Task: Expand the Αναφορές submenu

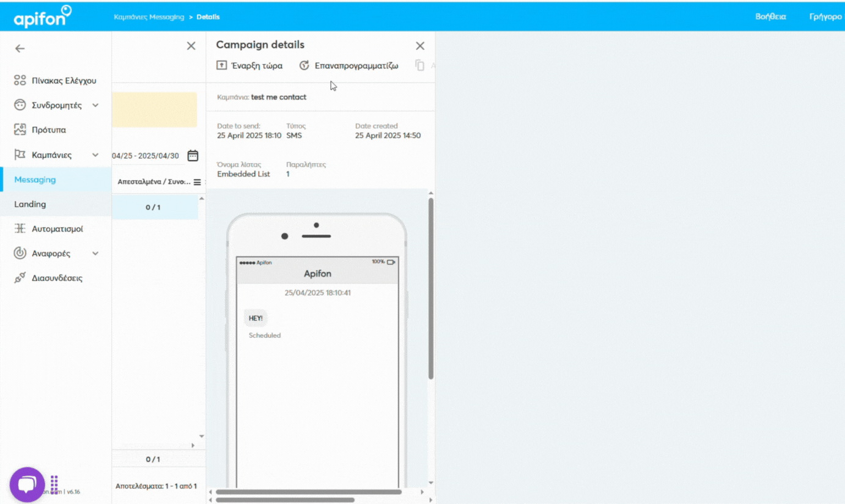Action: [95, 254]
